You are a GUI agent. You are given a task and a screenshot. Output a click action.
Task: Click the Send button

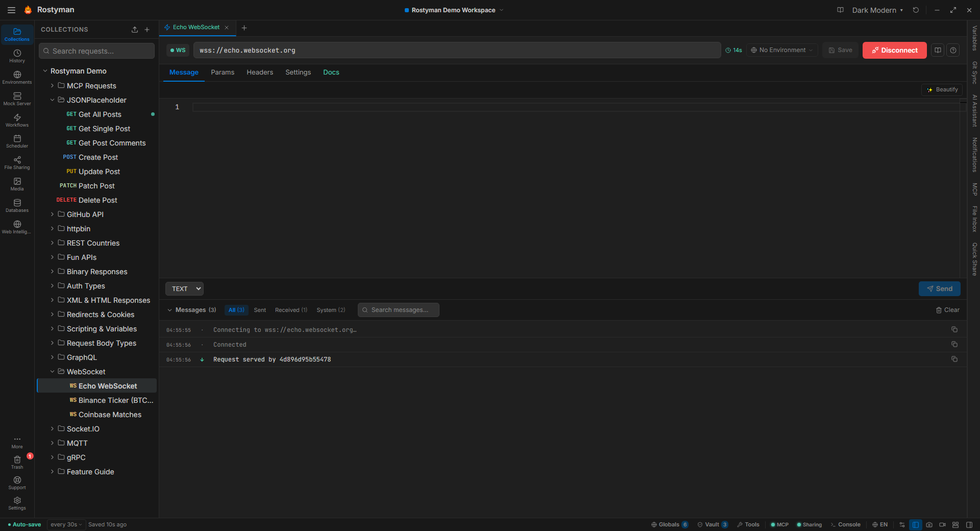coord(939,288)
